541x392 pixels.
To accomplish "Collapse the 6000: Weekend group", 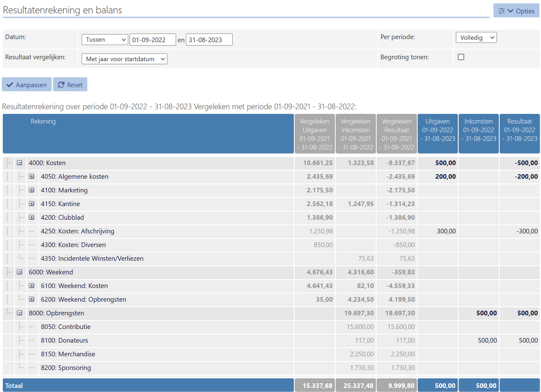I will [19, 272].
